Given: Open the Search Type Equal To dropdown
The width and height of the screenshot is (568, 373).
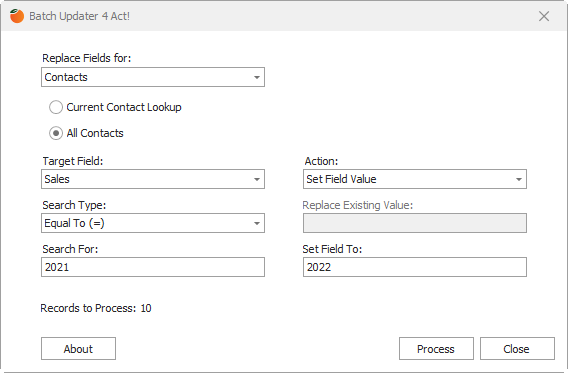Looking at the screenshot, I should [153, 223].
